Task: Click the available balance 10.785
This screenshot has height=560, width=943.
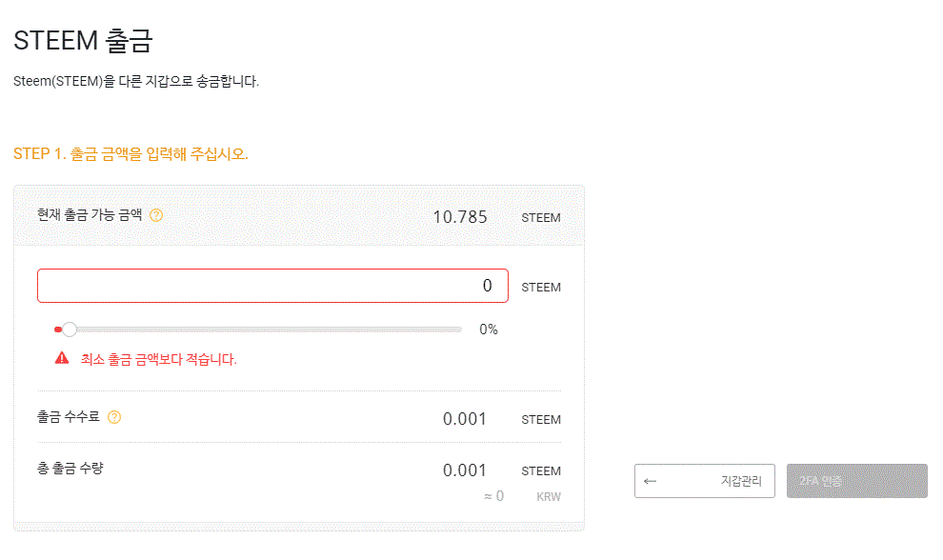Action: click(x=460, y=217)
